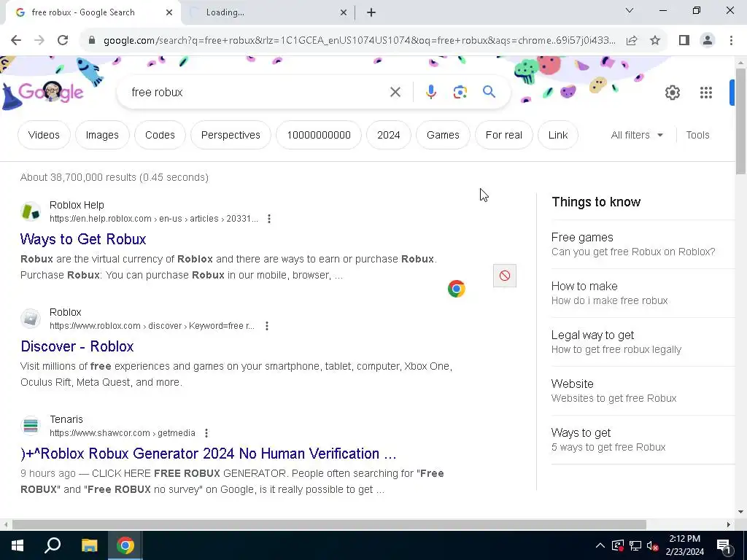The image size is (747, 560).
Task: Filter results by Videos
Action: point(44,135)
